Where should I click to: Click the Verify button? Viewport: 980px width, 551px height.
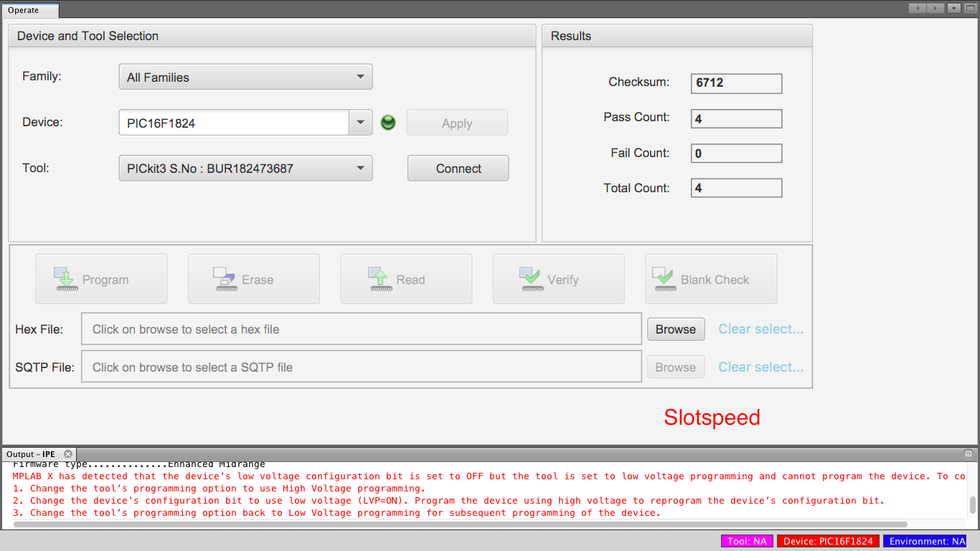coord(558,279)
